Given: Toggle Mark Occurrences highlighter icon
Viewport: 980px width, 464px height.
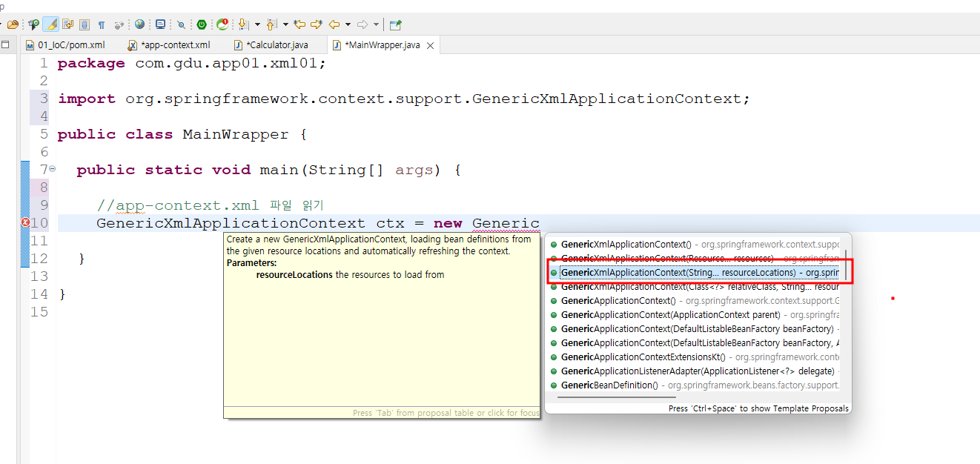Looking at the screenshot, I should pyautogui.click(x=51, y=24).
